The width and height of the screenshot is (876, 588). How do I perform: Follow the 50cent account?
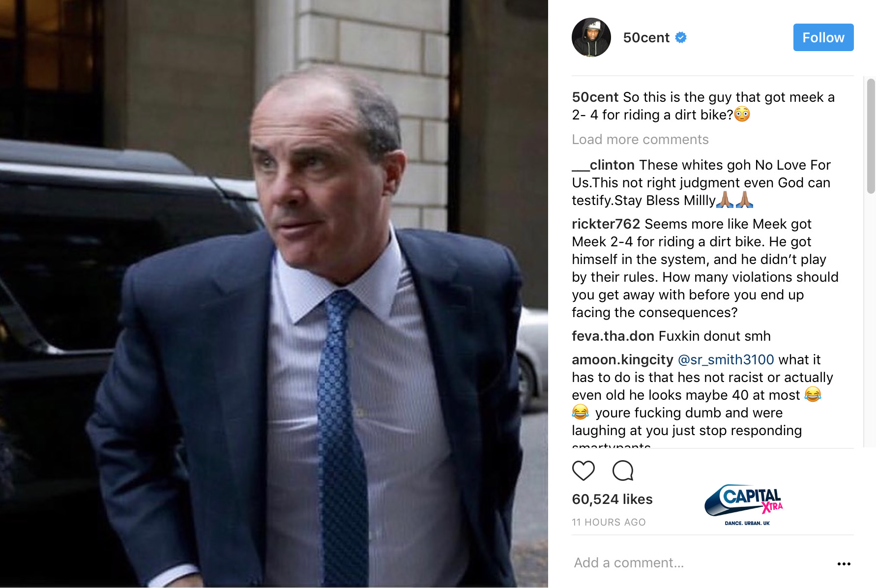823,37
